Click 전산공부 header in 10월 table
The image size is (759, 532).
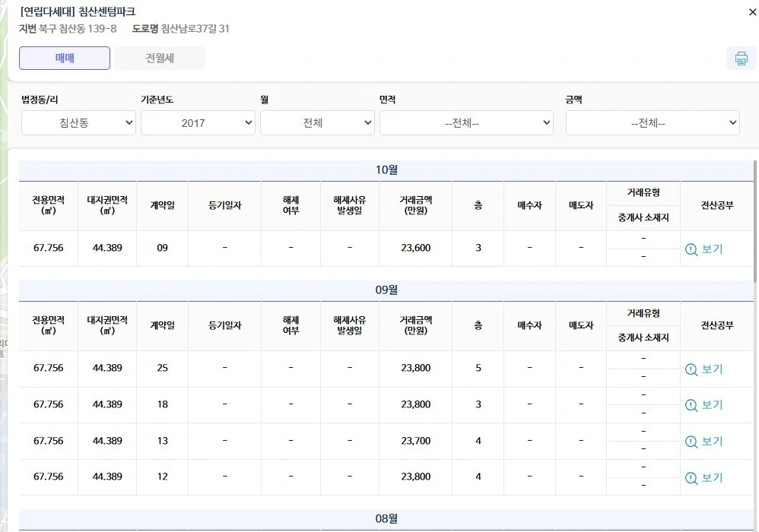(x=717, y=205)
